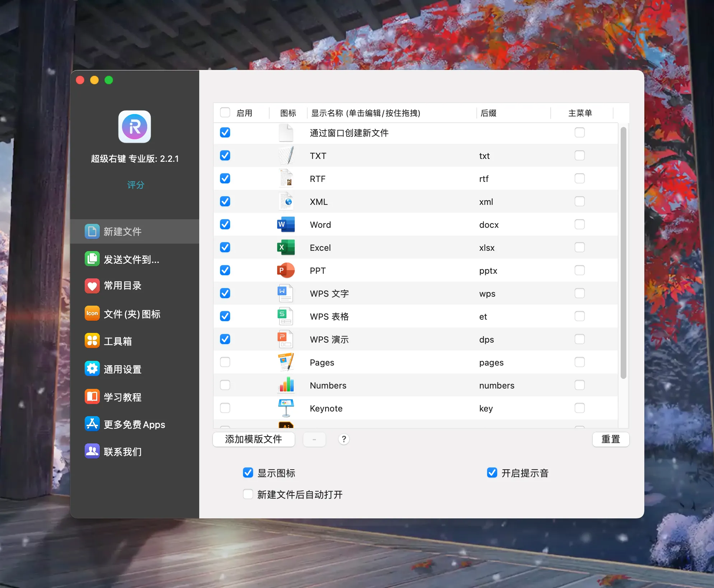Click the help question mark button
The image size is (714, 588).
tap(344, 439)
